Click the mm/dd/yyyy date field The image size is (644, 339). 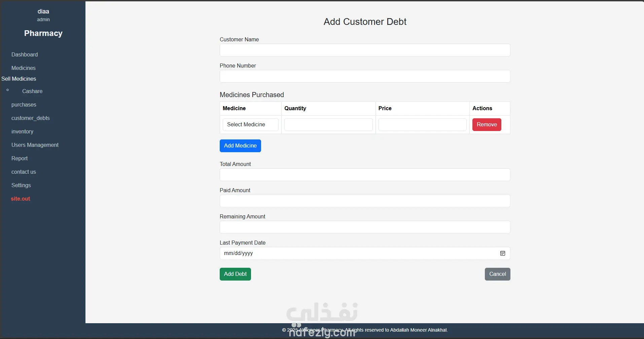(x=365, y=253)
